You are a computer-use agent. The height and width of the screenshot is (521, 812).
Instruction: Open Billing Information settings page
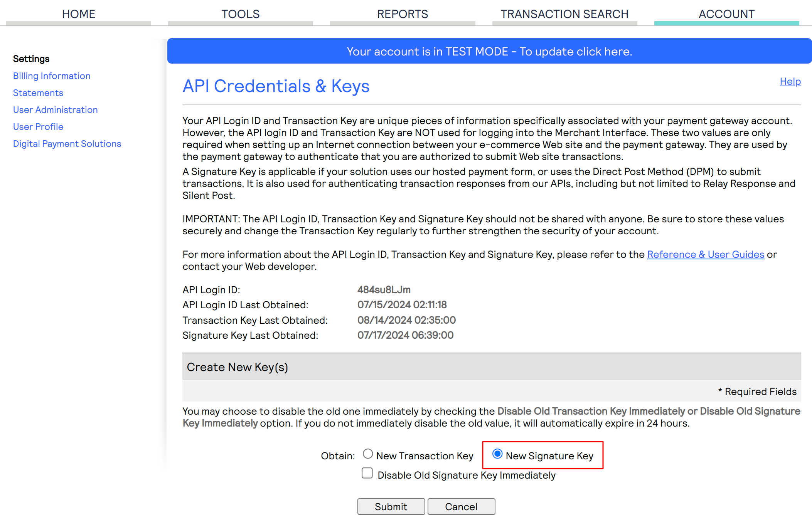point(52,76)
